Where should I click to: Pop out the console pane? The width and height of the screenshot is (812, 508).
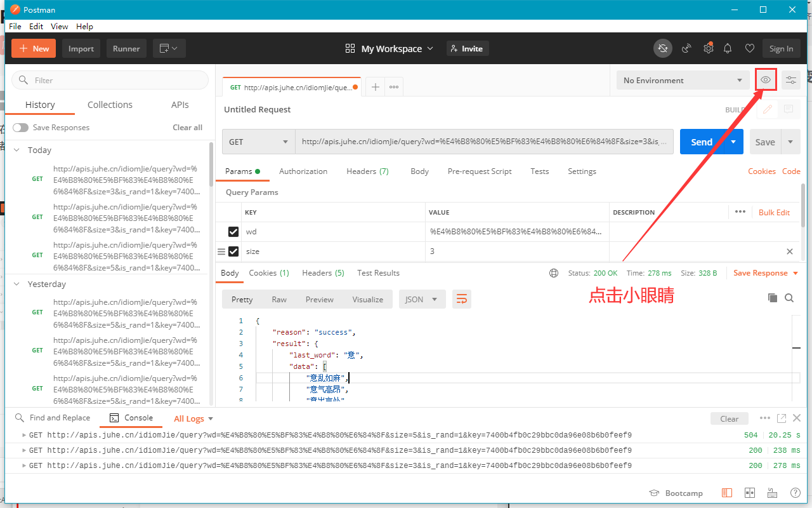[782, 418]
